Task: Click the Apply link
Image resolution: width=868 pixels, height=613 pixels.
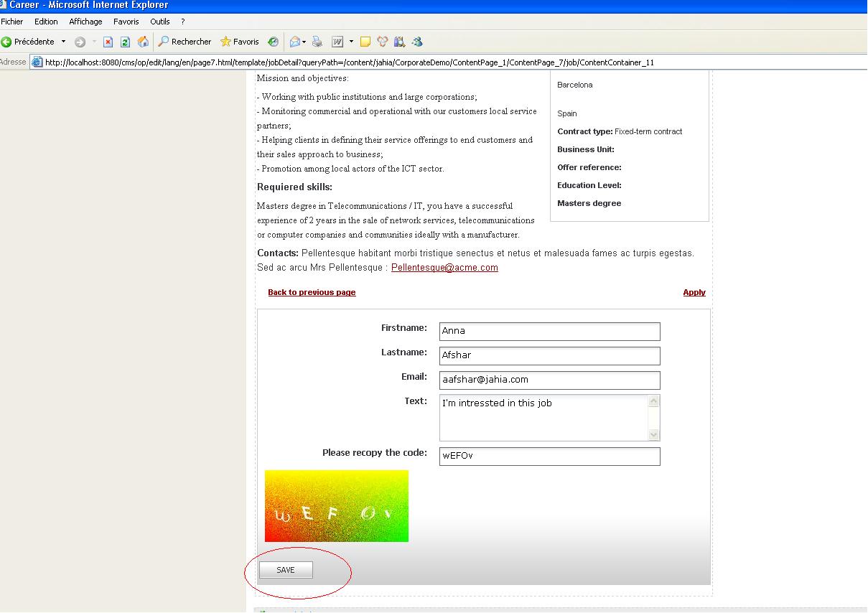Action: pyautogui.click(x=694, y=292)
